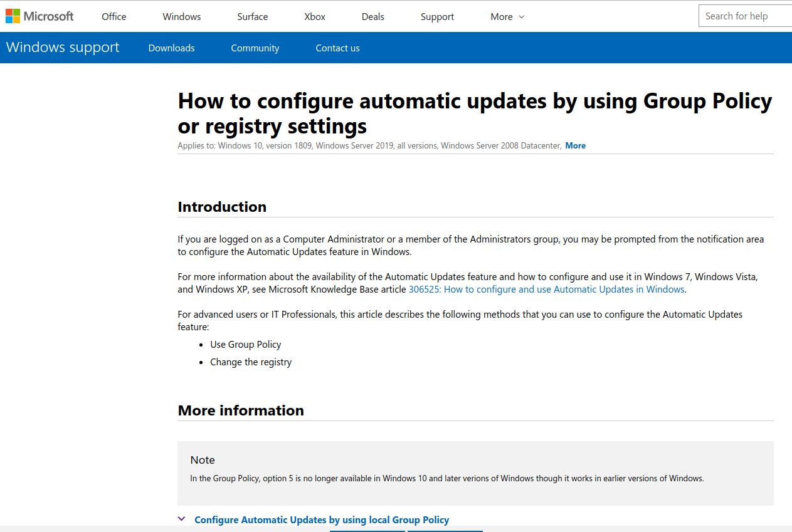The height and width of the screenshot is (532, 792).
Task: Select Surface in the top navigation
Action: (253, 17)
